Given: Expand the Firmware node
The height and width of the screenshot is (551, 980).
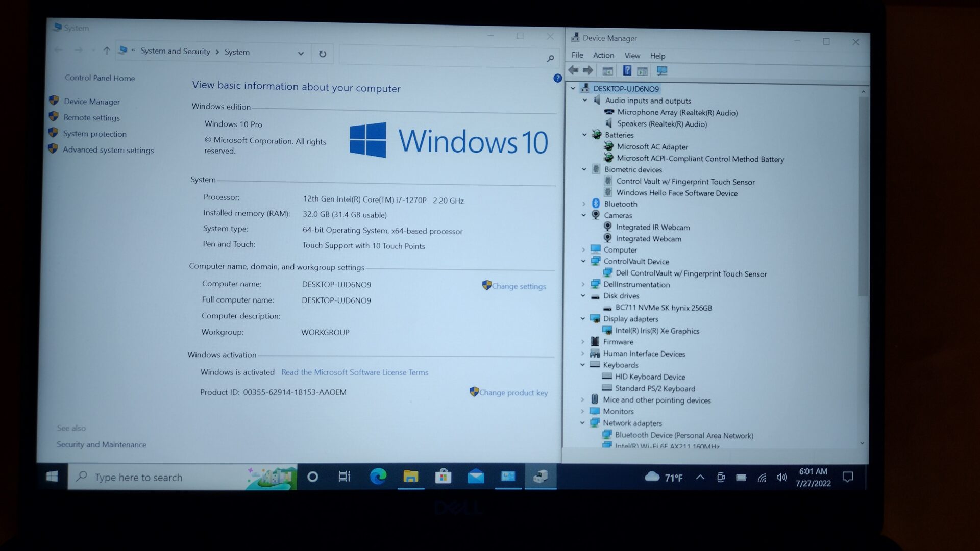Looking at the screenshot, I should [x=583, y=341].
